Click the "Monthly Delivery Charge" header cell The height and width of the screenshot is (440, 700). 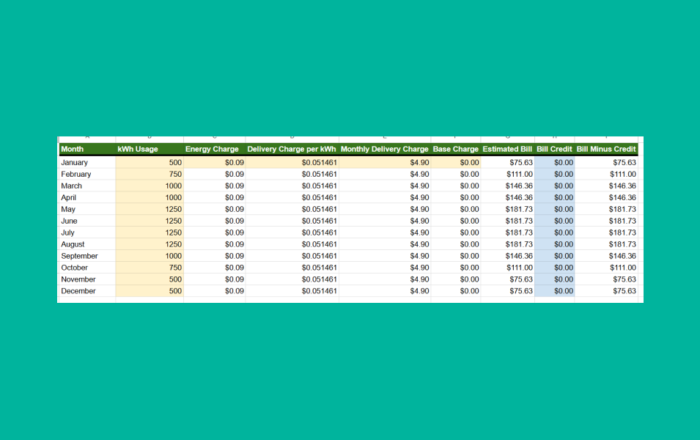pyautogui.click(x=385, y=149)
